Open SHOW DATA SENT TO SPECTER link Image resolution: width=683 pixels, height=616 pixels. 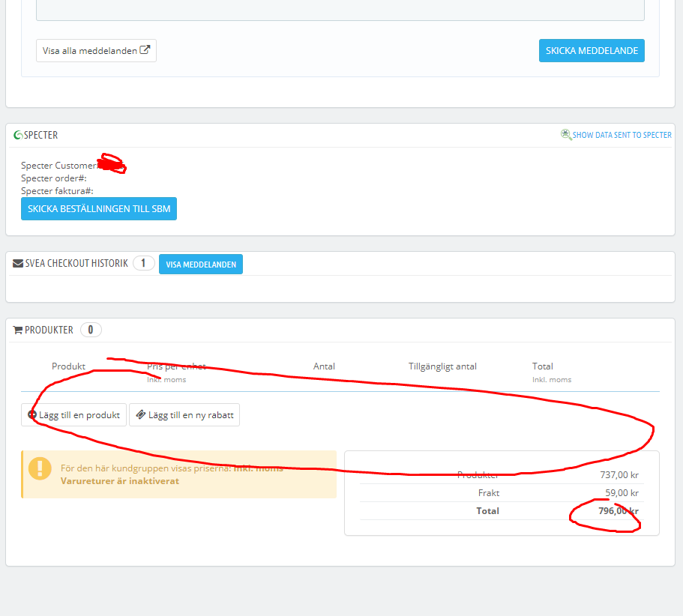622,135
